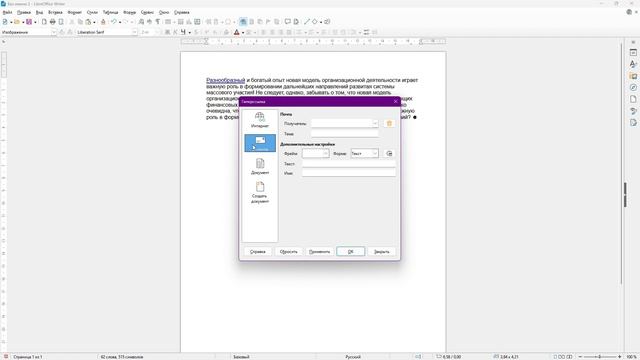The width and height of the screenshot is (640, 360).
Task: Toggle Bold formatting
Action: (x=167, y=32)
